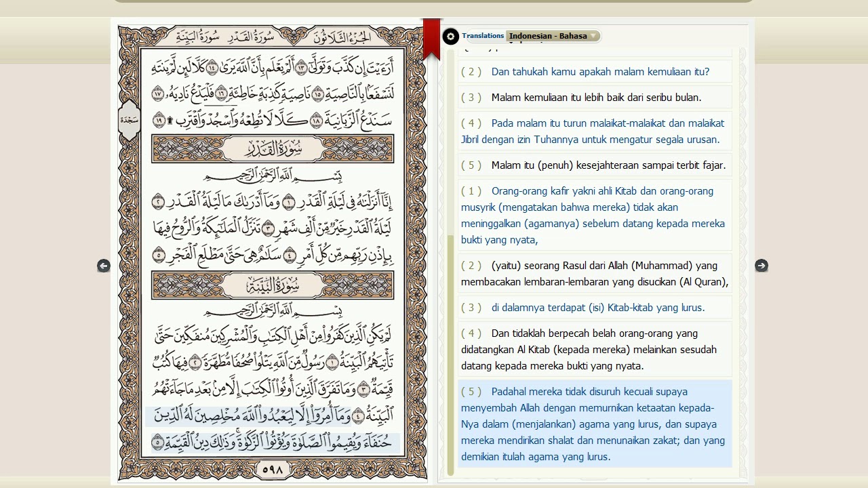Image resolution: width=868 pixels, height=488 pixels.
Task: Select verse 3 'Kitab-kitab yang lurus'
Action: point(595,308)
